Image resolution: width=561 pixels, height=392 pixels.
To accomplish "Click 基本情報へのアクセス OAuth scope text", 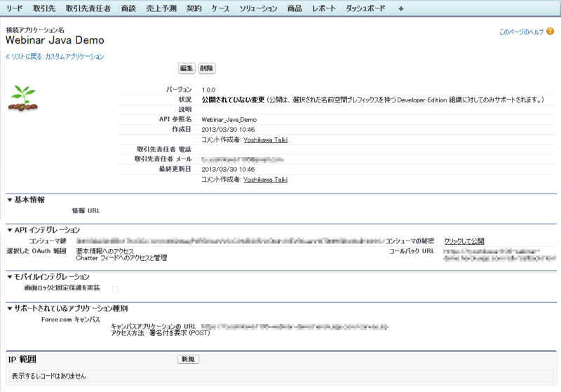I will 104,251.
